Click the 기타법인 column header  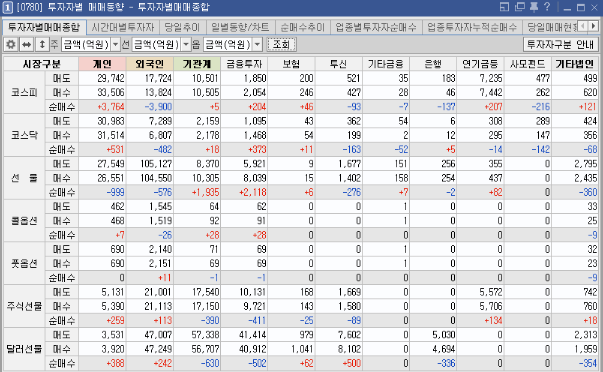pos(575,64)
